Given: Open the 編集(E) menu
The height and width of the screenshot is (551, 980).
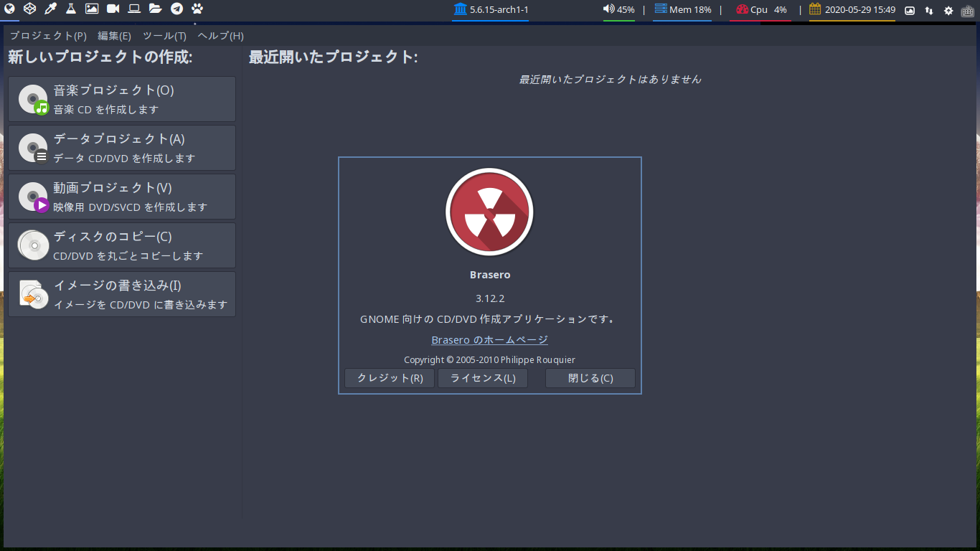Looking at the screenshot, I should click(114, 36).
